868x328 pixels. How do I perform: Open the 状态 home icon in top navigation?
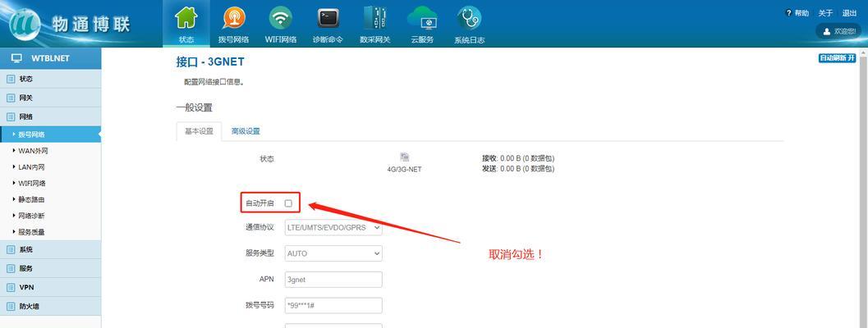(186, 18)
